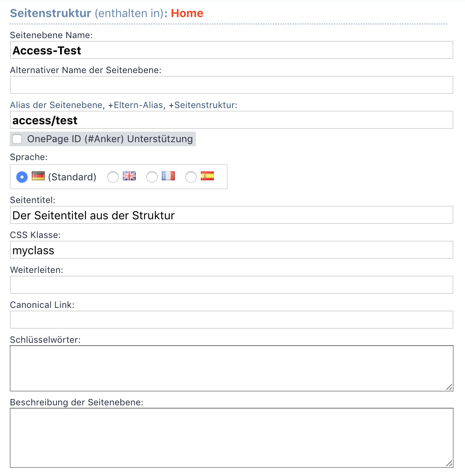Click the German flag icon
Image resolution: width=465 pixels, height=476 pixels.
(x=38, y=176)
